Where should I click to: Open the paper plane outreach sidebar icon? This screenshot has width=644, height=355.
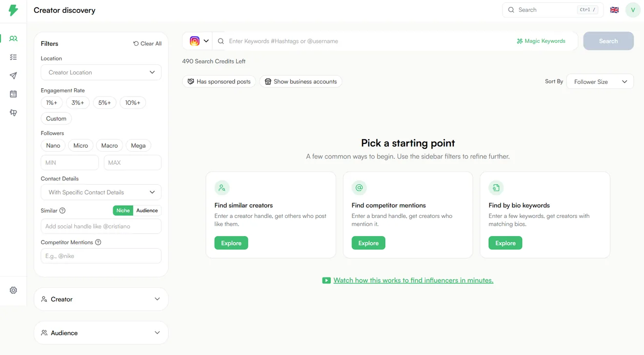[13, 76]
